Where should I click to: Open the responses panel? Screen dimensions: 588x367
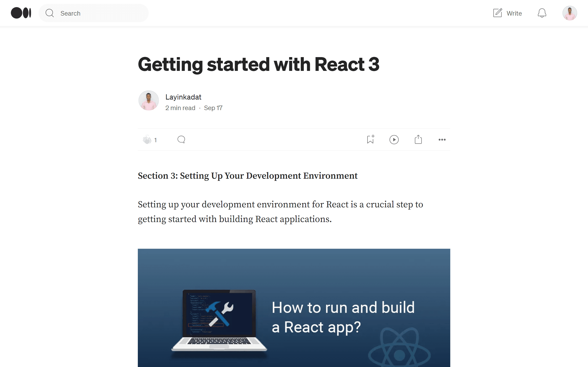(181, 139)
